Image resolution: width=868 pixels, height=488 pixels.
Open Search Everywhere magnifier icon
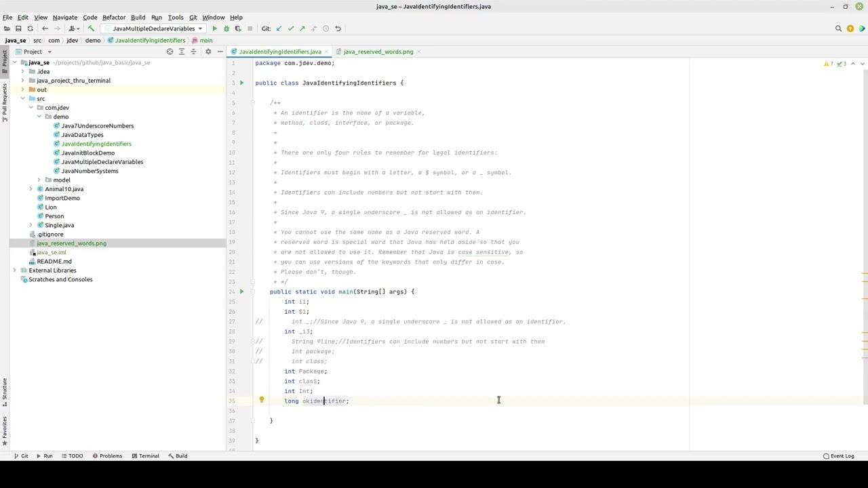coord(838,28)
